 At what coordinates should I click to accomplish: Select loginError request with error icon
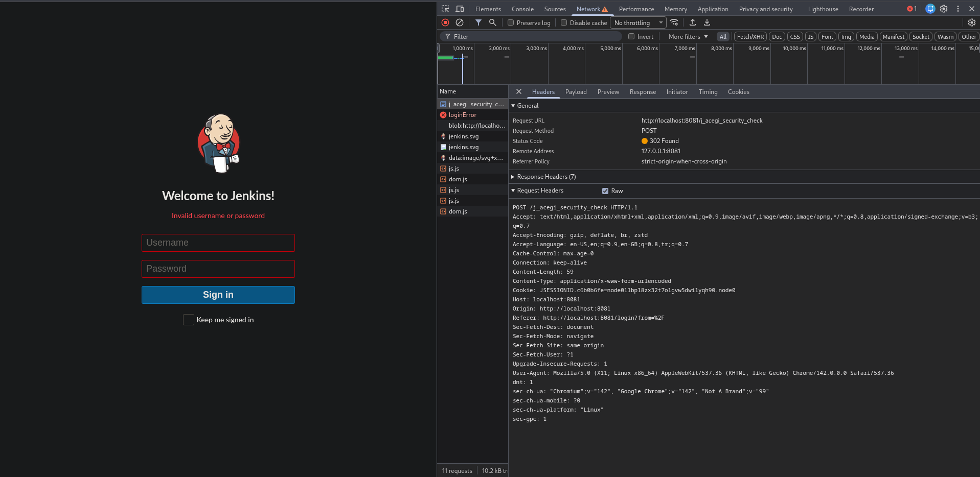472,115
